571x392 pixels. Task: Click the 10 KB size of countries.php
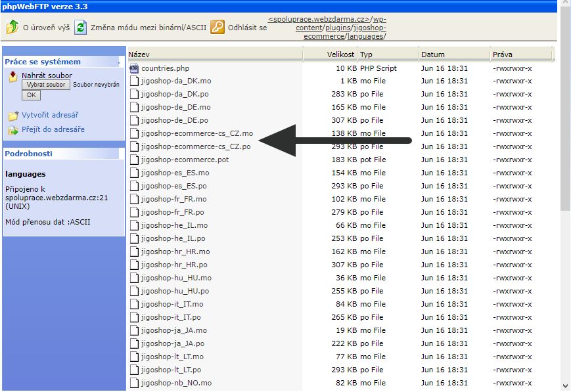coord(346,68)
